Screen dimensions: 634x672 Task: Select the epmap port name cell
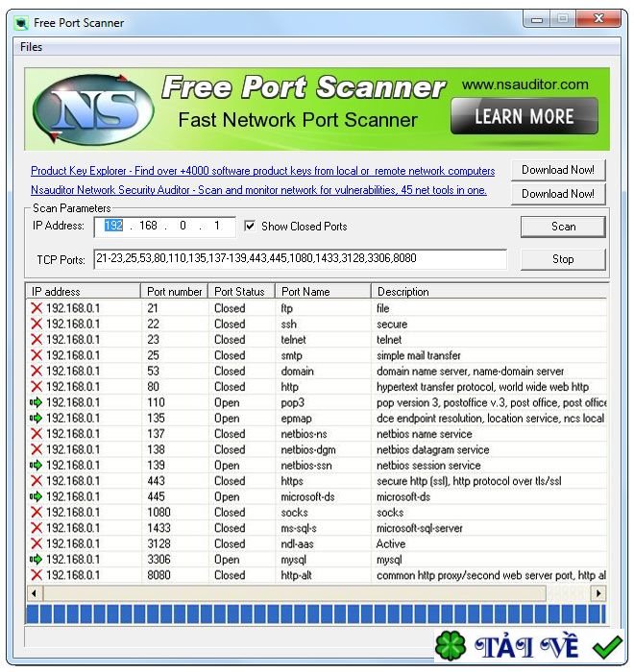297,419
